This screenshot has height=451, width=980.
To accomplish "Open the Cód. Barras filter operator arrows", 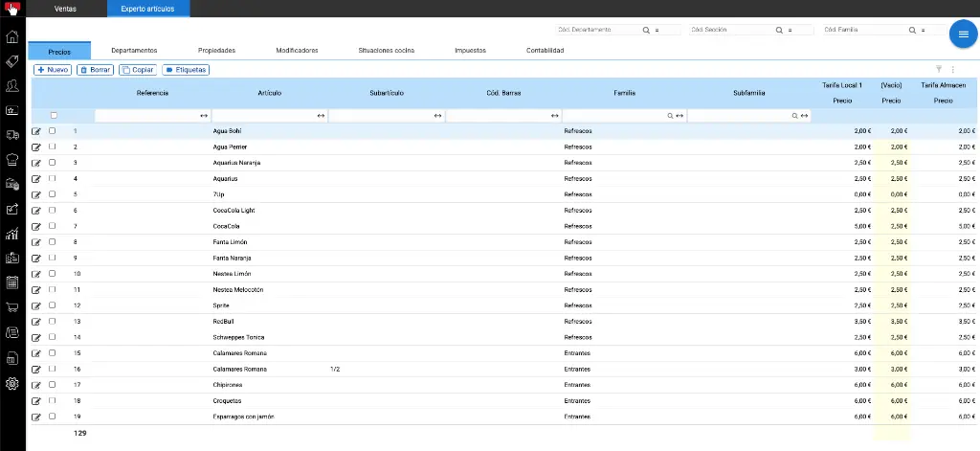I will 554,116.
